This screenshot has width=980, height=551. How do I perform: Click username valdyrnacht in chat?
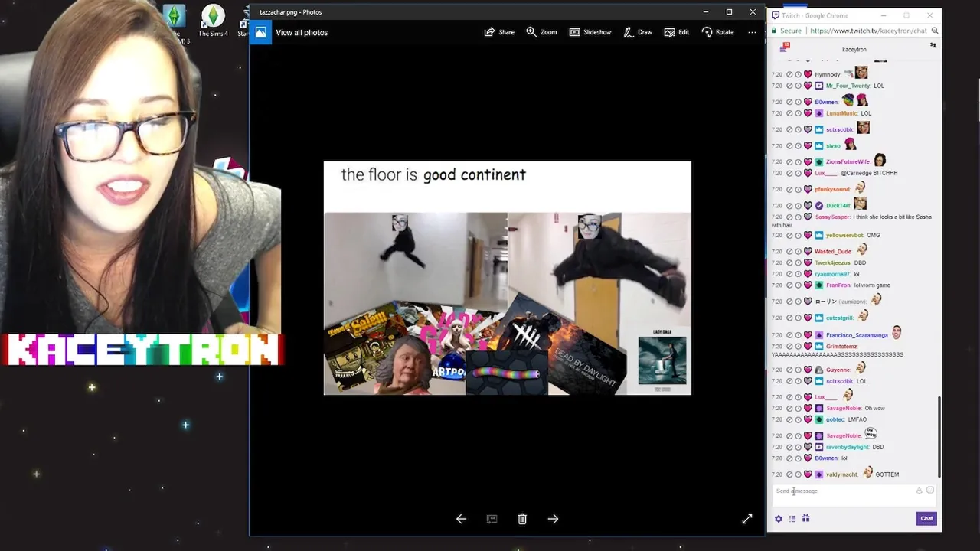click(x=841, y=474)
